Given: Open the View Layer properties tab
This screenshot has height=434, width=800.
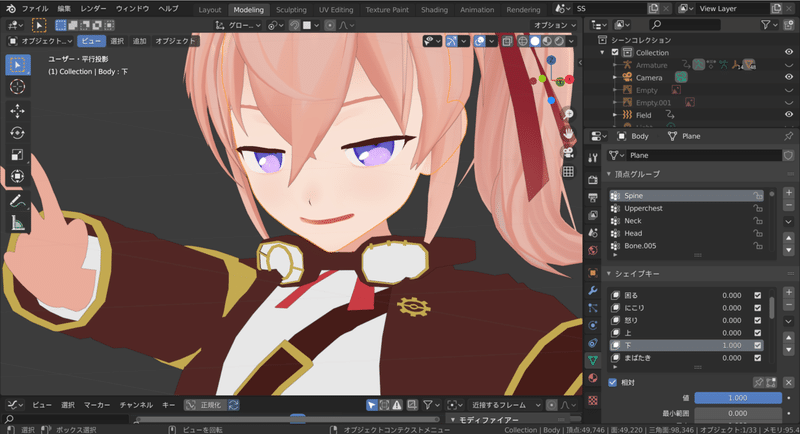Looking at the screenshot, I should click(x=592, y=215).
